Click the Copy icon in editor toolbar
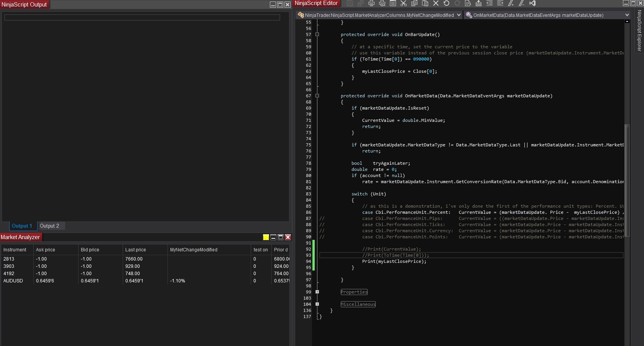644x346 pixels. point(414,3)
